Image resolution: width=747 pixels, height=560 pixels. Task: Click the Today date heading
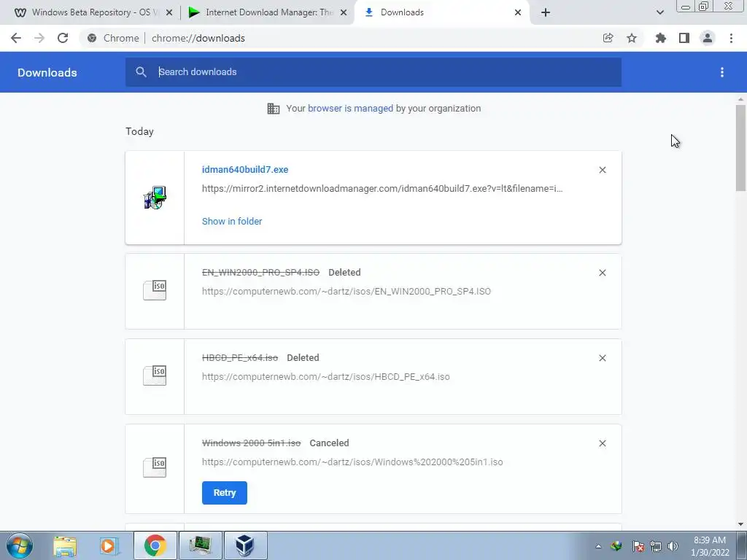pos(139,131)
